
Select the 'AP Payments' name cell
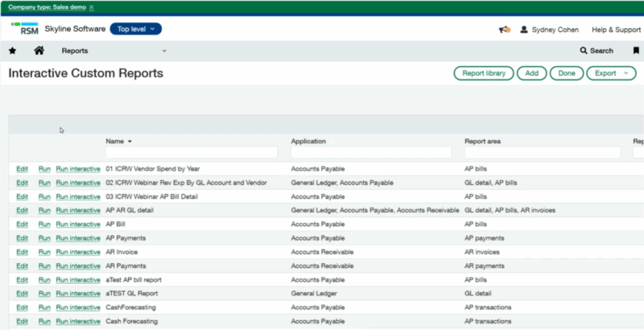tap(126, 238)
